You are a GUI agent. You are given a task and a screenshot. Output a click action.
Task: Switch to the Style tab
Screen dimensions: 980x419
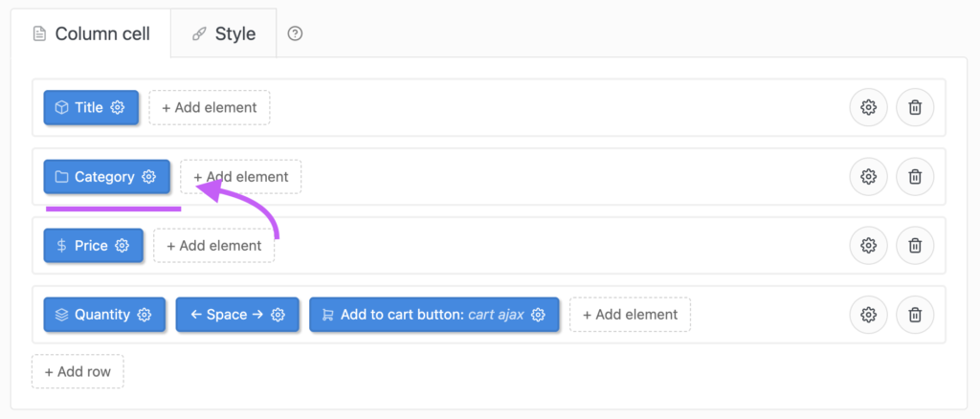coord(224,33)
